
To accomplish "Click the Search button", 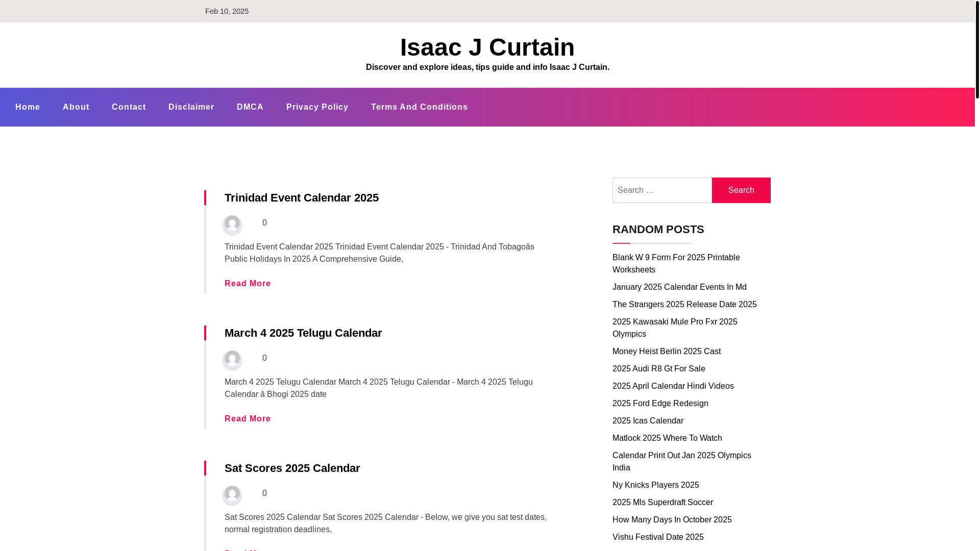I will point(741,190).
